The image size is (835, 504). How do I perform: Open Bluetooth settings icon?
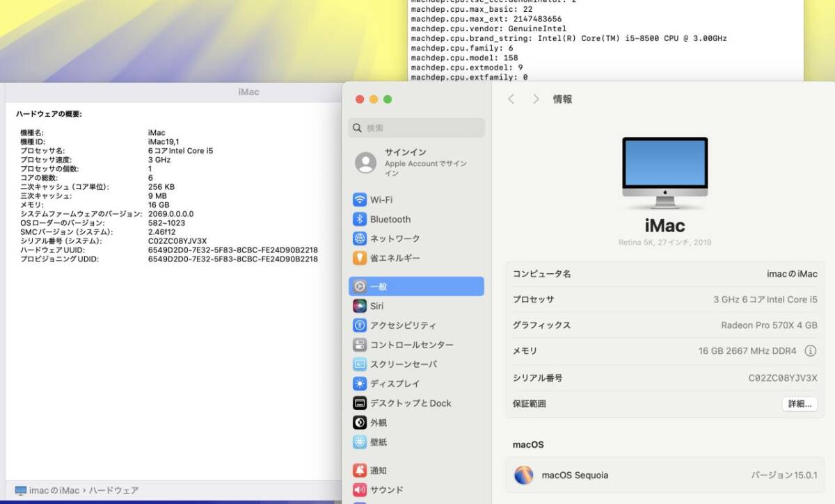360,219
